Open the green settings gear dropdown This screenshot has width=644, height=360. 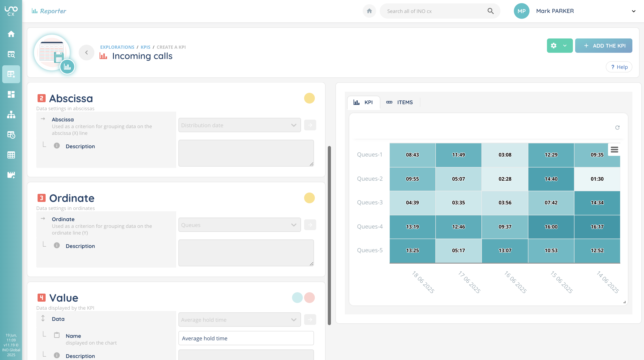coord(559,45)
